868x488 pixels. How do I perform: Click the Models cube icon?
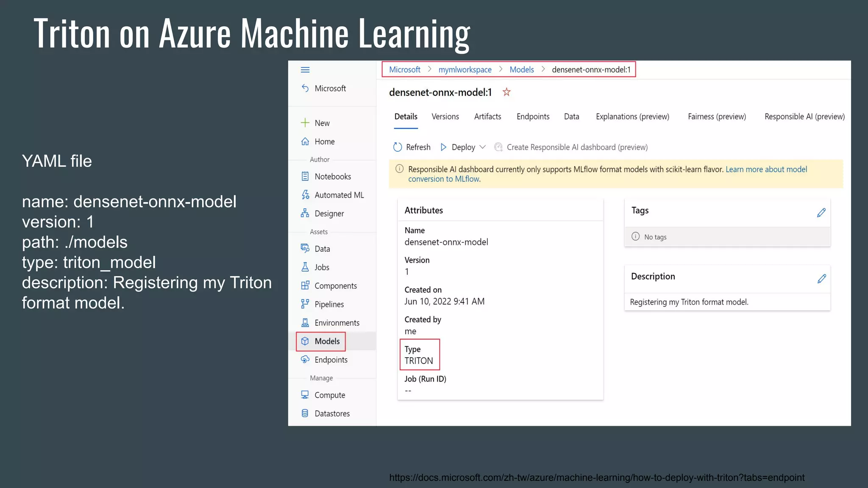pyautogui.click(x=305, y=341)
